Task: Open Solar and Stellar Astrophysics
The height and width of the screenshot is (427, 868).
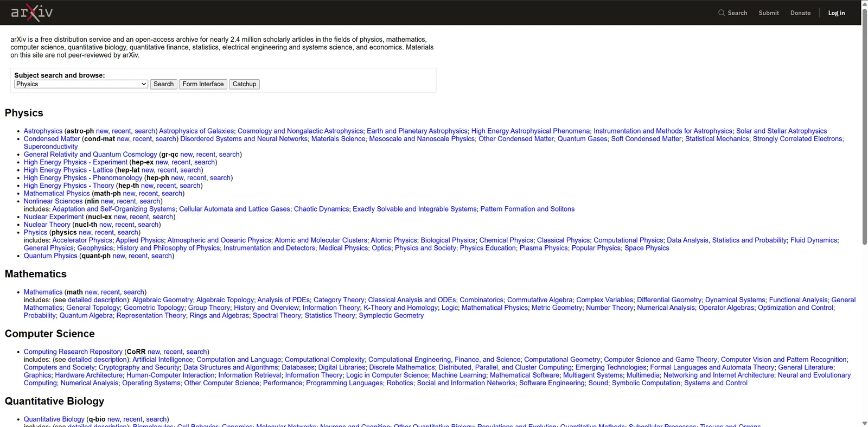Action: (781, 131)
